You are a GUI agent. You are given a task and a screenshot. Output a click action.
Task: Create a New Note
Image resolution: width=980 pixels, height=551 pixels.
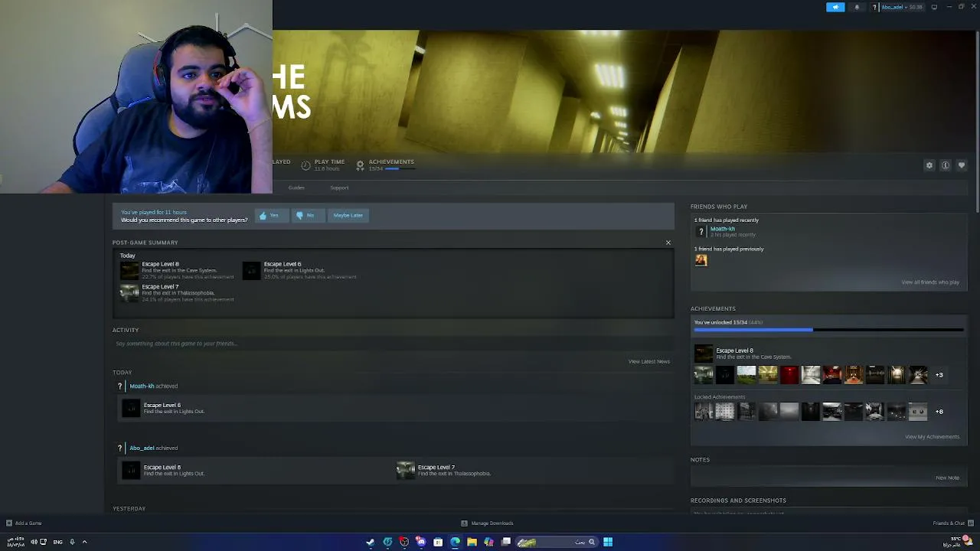click(x=947, y=478)
